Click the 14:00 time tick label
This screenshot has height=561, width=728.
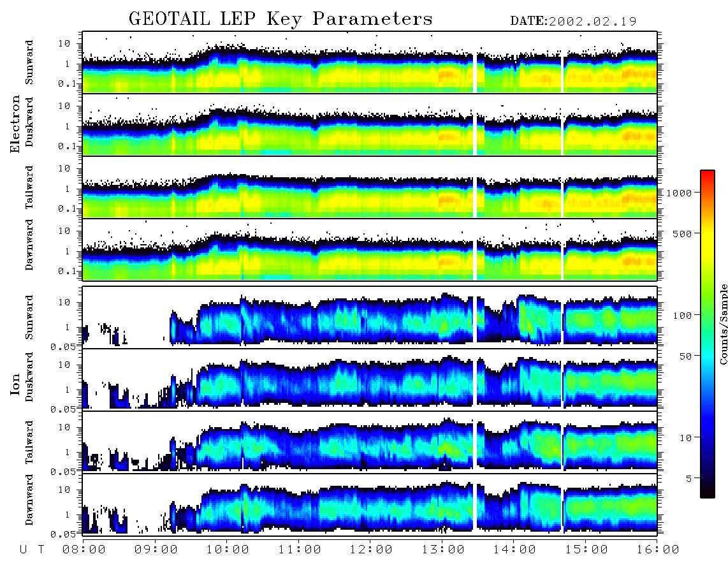514,550
